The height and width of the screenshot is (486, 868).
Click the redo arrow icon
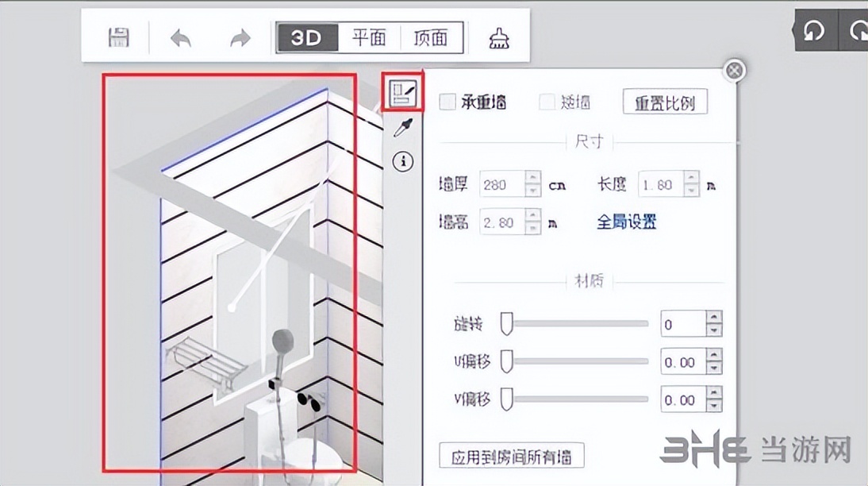click(239, 37)
